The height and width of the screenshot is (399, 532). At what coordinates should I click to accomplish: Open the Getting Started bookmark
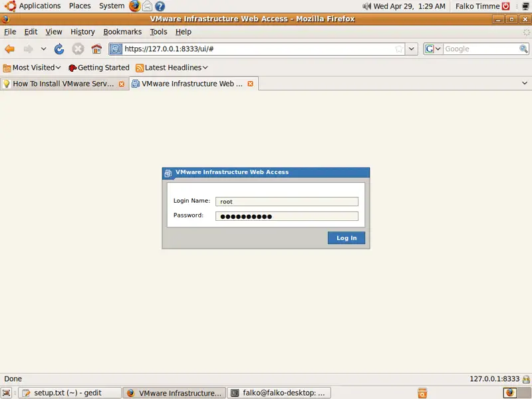point(98,68)
